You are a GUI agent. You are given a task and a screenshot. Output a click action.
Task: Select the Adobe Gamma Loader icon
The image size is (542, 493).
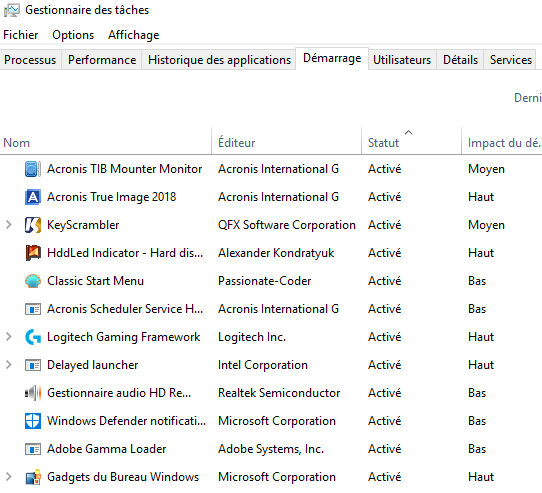point(33,449)
